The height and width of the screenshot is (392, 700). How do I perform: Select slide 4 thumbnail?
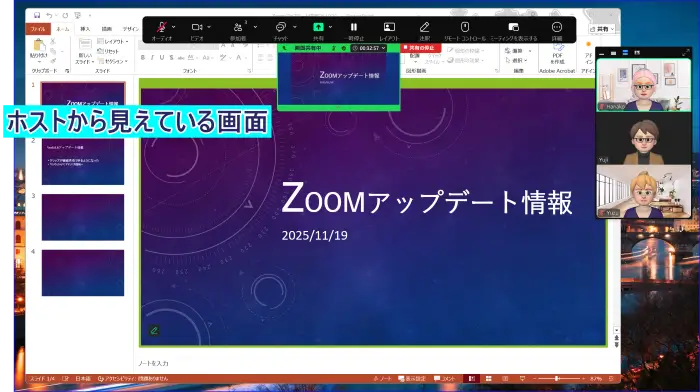pyautogui.click(x=83, y=273)
